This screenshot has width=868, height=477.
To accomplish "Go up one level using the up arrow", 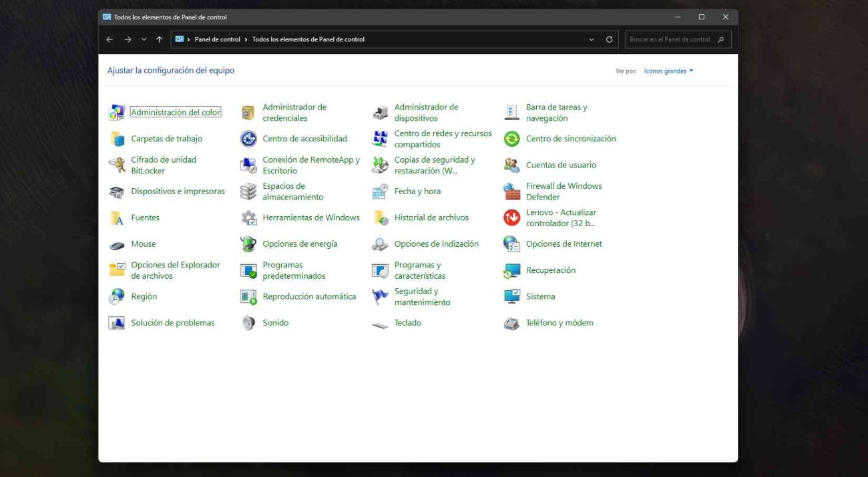I will (158, 39).
